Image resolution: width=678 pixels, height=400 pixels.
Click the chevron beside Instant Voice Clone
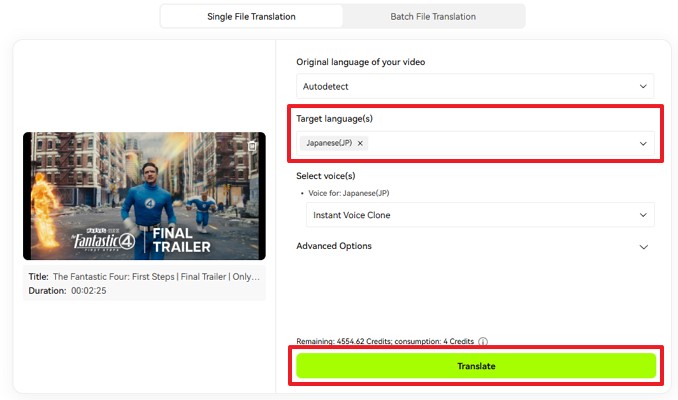coord(643,215)
